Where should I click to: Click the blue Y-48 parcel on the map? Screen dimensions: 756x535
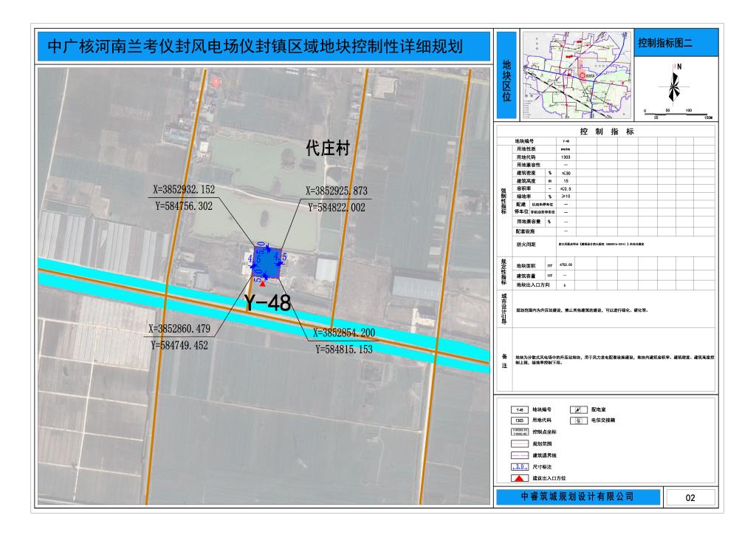click(x=267, y=262)
